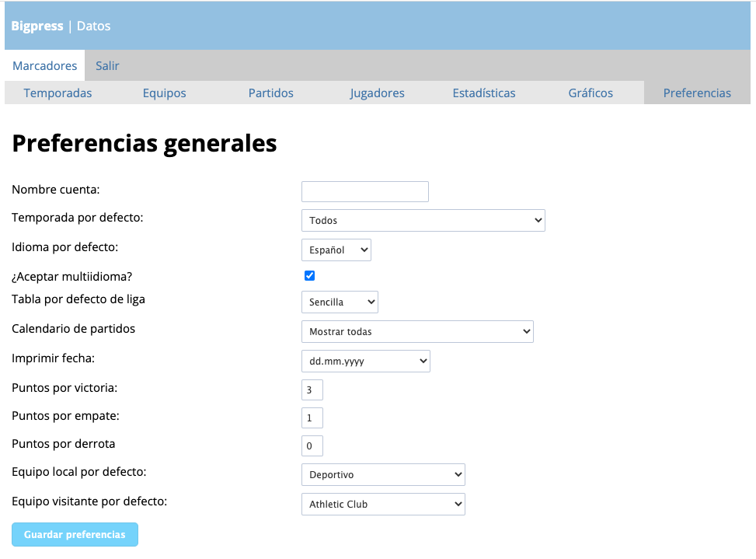Click the 'Nombre cuenta:' label

click(x=56, y=190)
